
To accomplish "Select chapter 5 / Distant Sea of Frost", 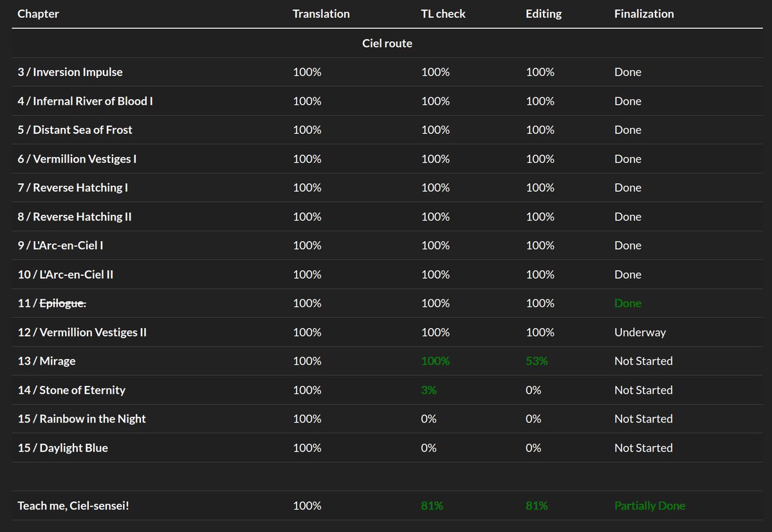I will [x=75, y=130].
